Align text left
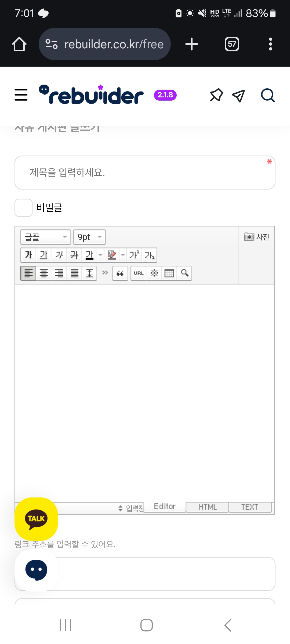Screen dimensions: 290x644 tap(28, 273)
